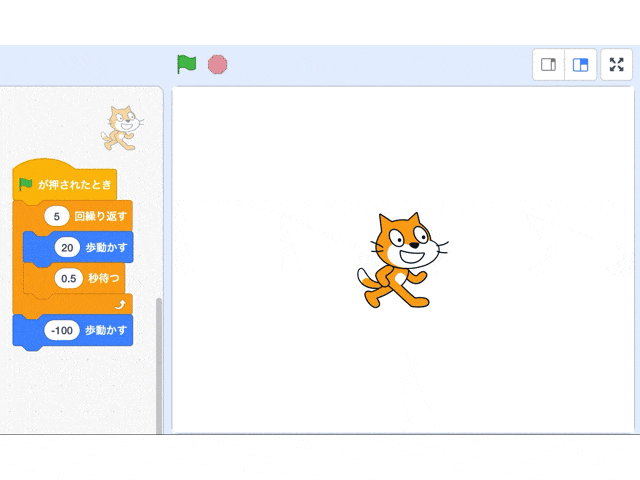This screenshot has width=640, height=480.
Task: Click the 0.5 value in wait block
Action: (x=69, y=278)
